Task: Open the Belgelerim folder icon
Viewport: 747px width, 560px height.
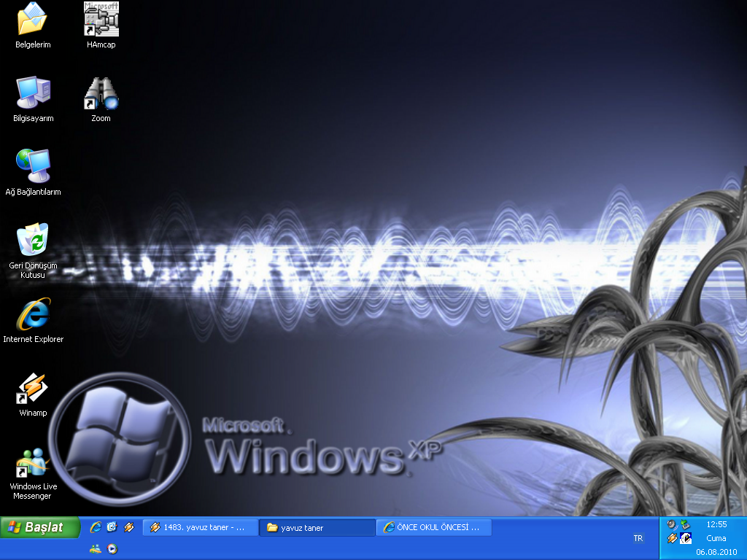Action: pyautogui.click(x=33, y=20)
